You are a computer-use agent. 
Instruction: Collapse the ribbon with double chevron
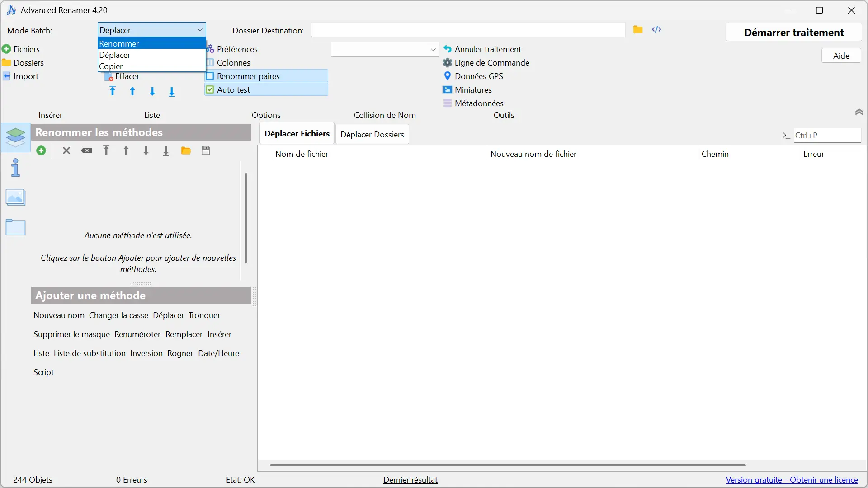point(859,112)
